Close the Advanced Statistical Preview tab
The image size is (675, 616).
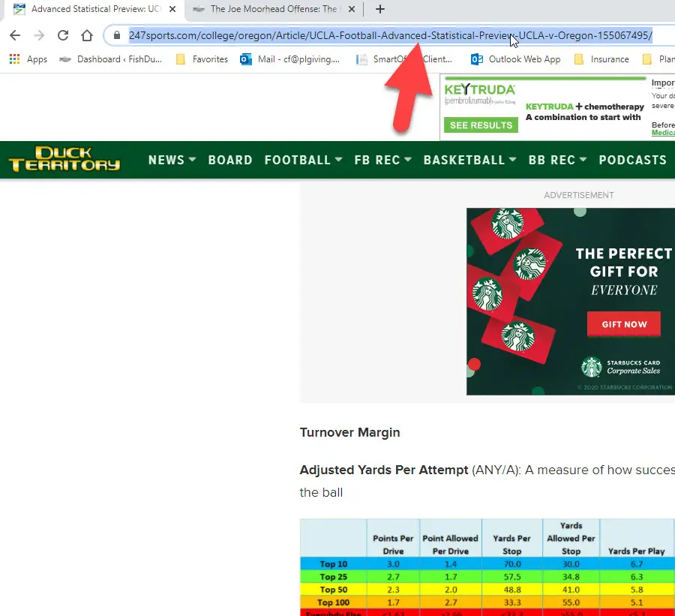click(172, 10)
